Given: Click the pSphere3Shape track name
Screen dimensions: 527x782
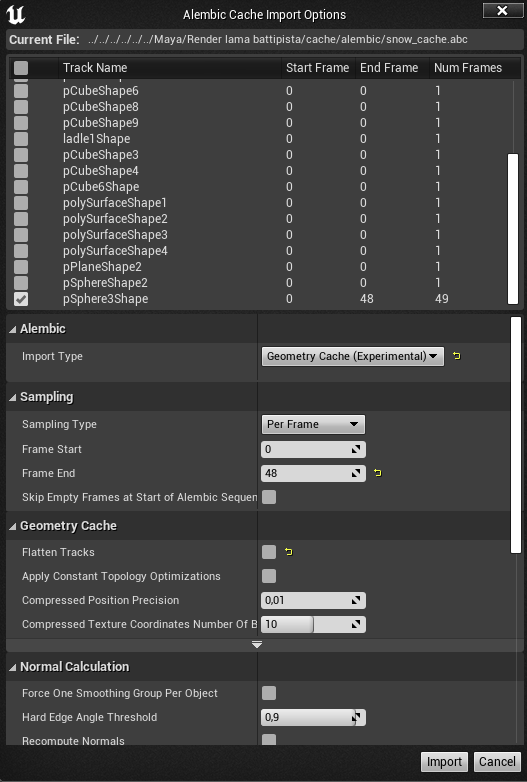Looking at the screenshot, I should [x=106, y=299].
